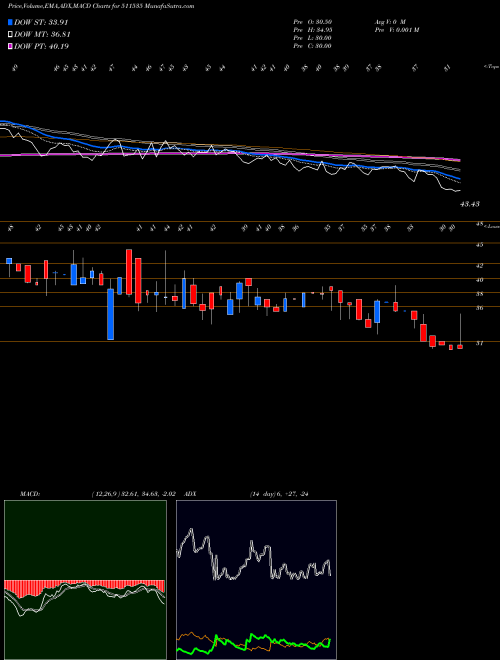The height and width of the screenshot is (660, 500).
Task: Click the ADX panel label
Action: (190, 494)
